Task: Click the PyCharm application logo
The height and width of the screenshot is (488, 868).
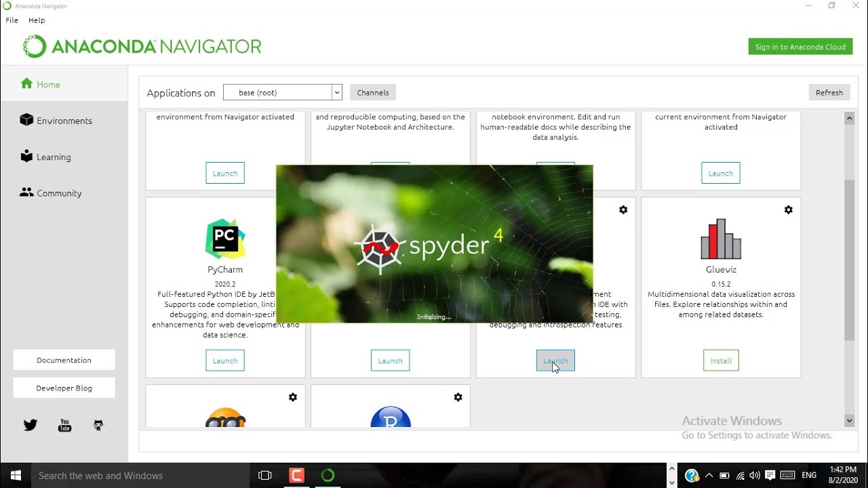Action: click(x=225, y=239)
